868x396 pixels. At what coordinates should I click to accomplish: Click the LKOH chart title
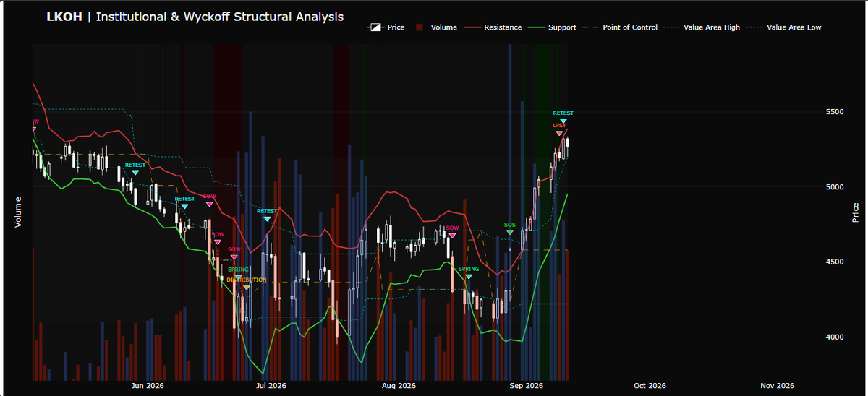pos(195,16)
